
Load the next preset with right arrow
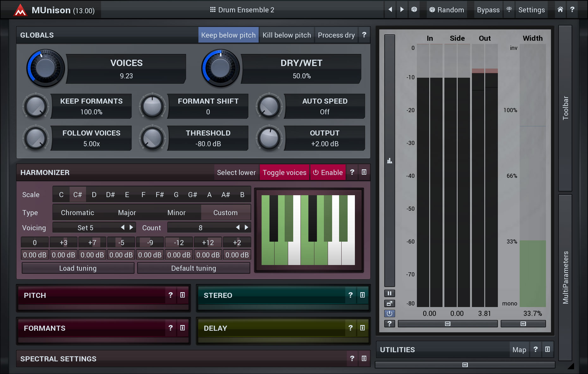[x=402, y=9]
